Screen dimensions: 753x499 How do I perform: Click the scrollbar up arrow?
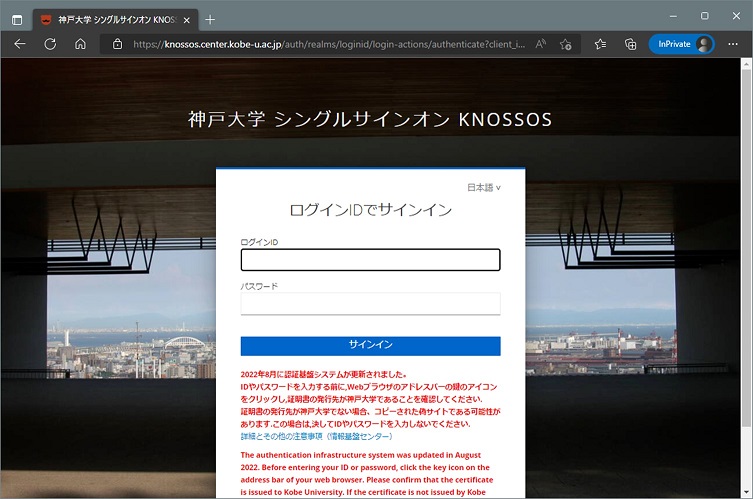tap(746, 63)
